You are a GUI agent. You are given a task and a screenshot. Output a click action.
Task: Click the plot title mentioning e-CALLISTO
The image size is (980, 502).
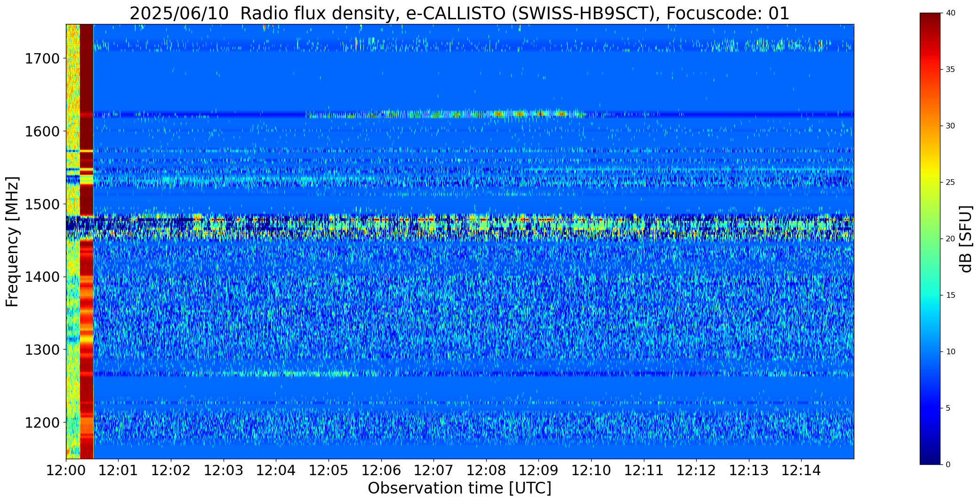[459, 13]
